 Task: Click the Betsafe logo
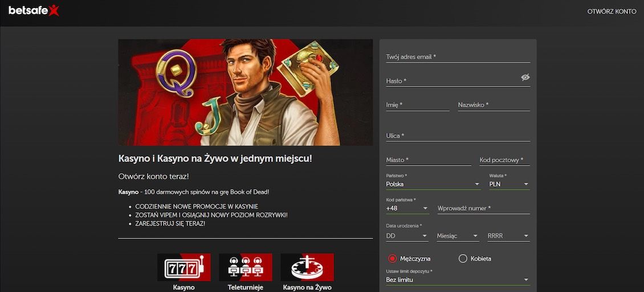click(34, 10)
